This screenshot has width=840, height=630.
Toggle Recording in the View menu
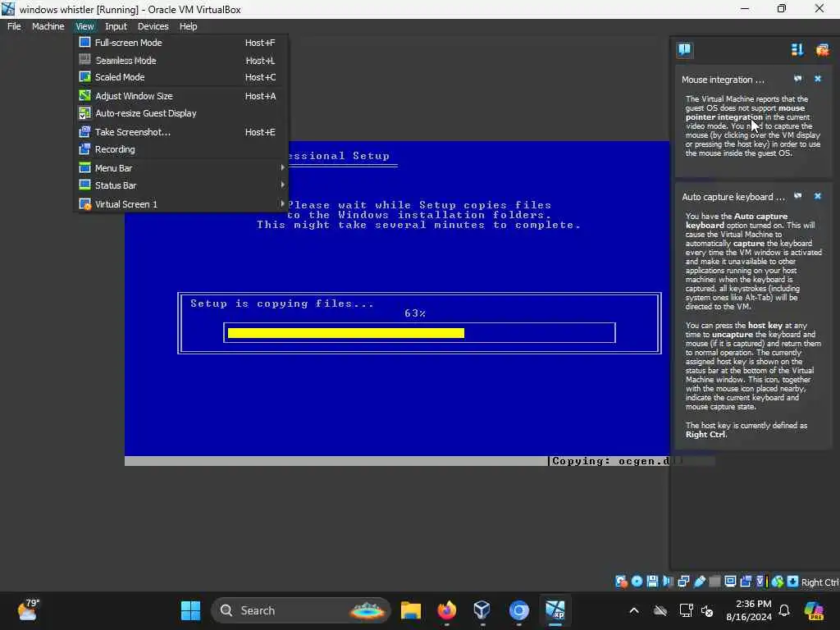181,149
